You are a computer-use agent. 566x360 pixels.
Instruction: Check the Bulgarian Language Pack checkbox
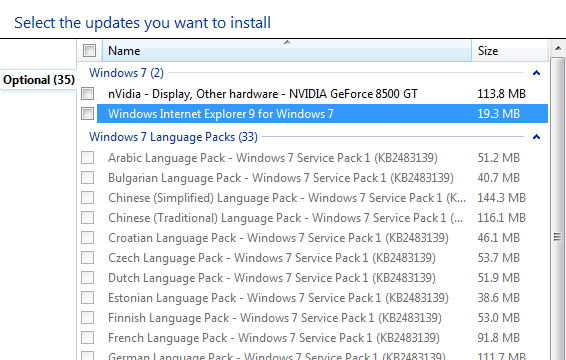click(87, 178)
